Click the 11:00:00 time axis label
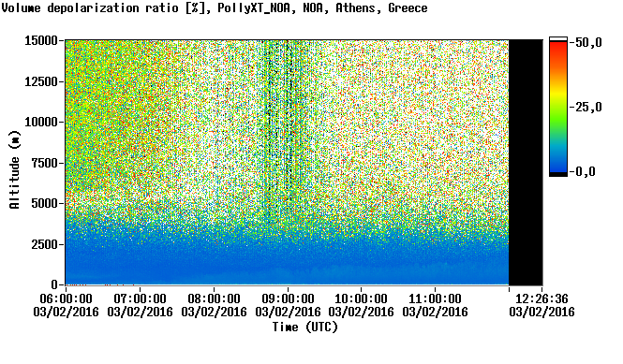 (x=435, y=298)
